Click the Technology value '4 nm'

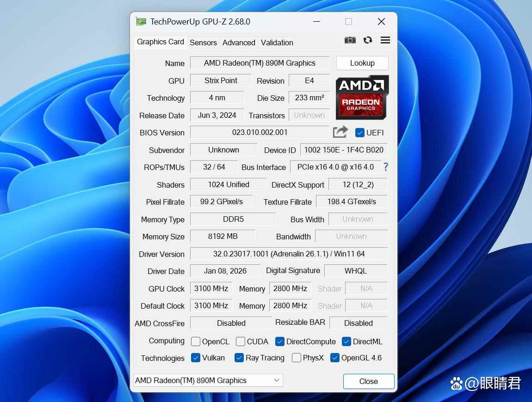[x=217, y=97]
